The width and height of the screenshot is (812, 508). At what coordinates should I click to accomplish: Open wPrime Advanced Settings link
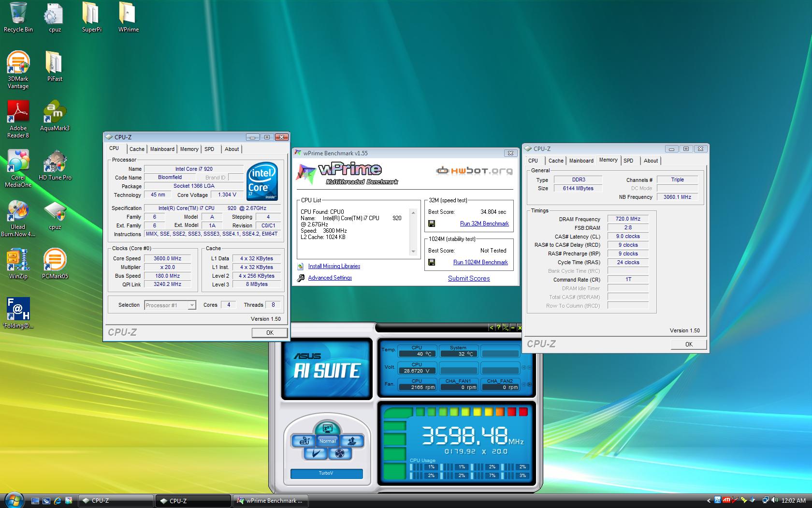330,278
